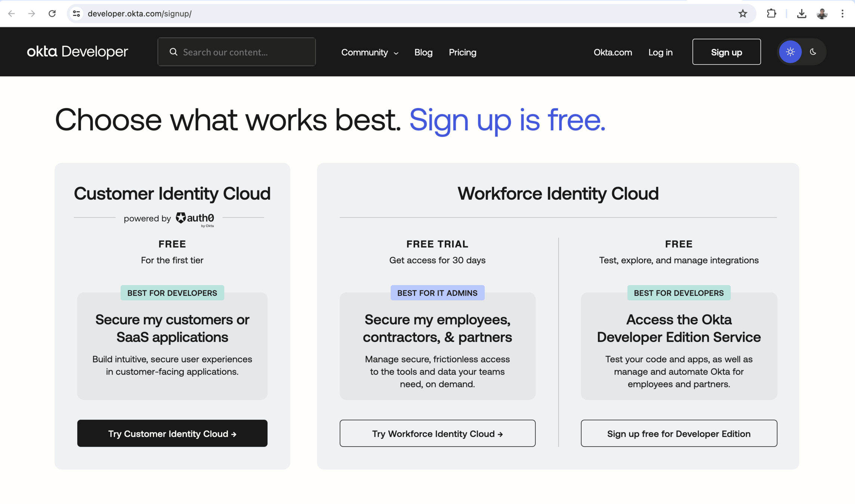Viewport: 855px width, 504px height.
Task: Open browser downloads icon
Action: 801,14
